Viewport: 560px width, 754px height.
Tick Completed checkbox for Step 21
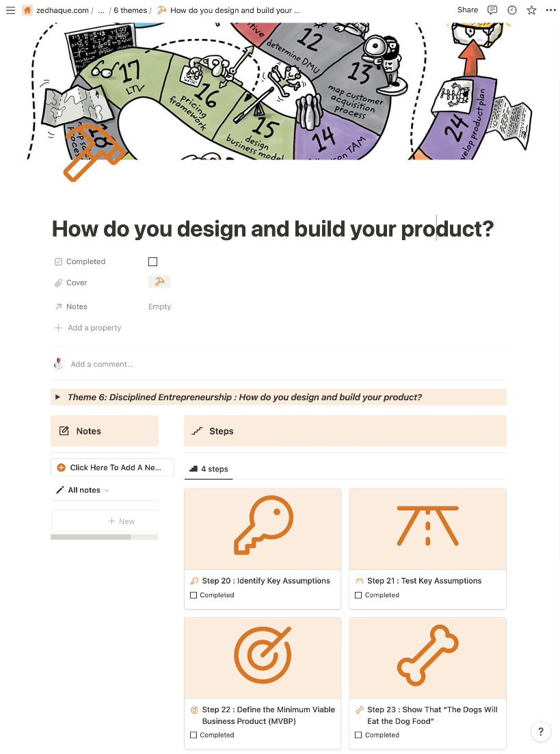click(358, 595)
